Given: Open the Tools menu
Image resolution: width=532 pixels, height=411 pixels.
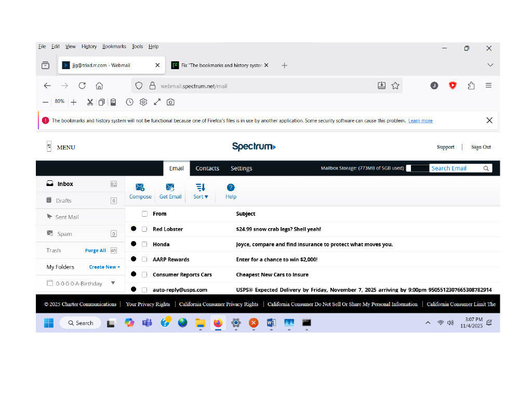Looking at the screenshot, I should (137, 46).
